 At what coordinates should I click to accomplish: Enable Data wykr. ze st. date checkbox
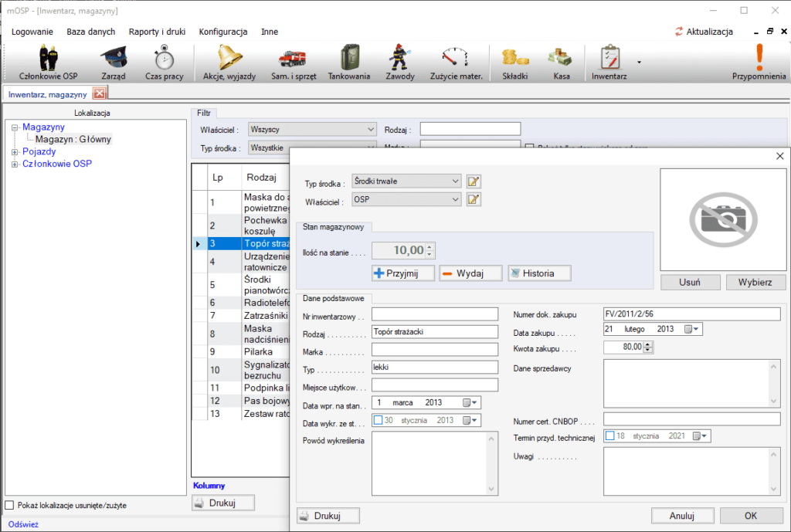pyautogui.click(x=378, y=420)
